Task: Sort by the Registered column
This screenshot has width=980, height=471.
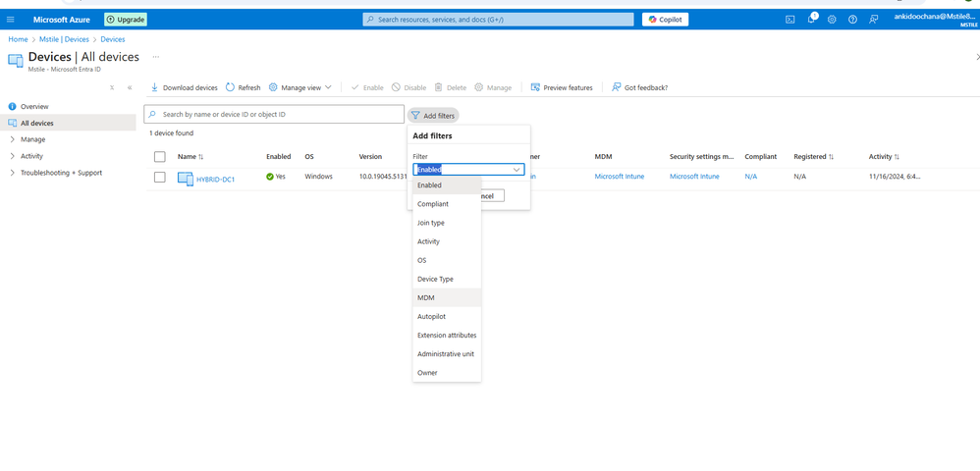Action: pyautogui.click(x=814, y=157)
